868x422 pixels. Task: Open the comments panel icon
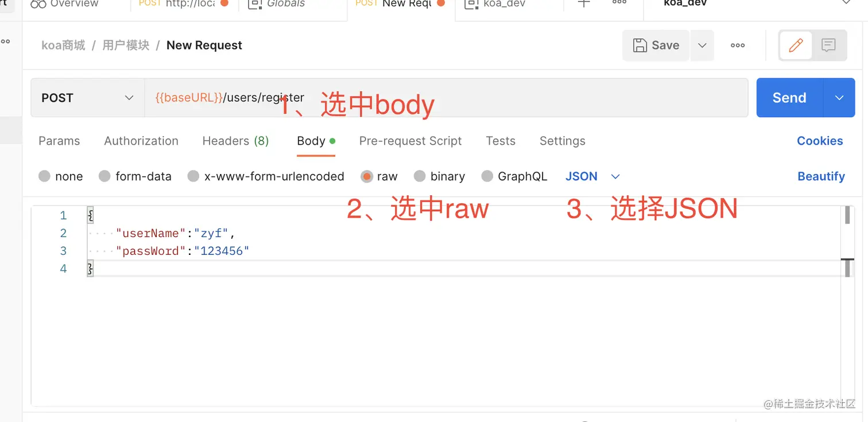[828, 45]
